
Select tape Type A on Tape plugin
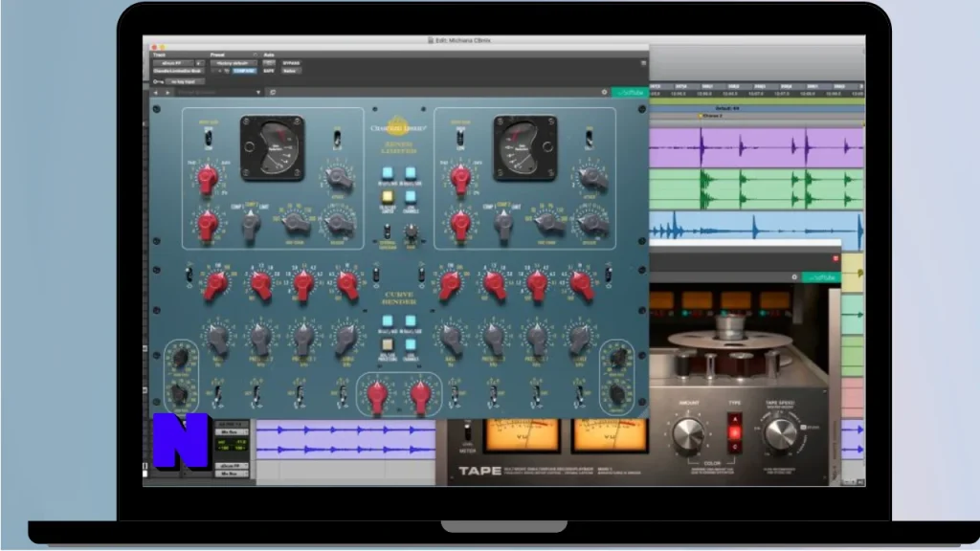(x=735, y=419)
